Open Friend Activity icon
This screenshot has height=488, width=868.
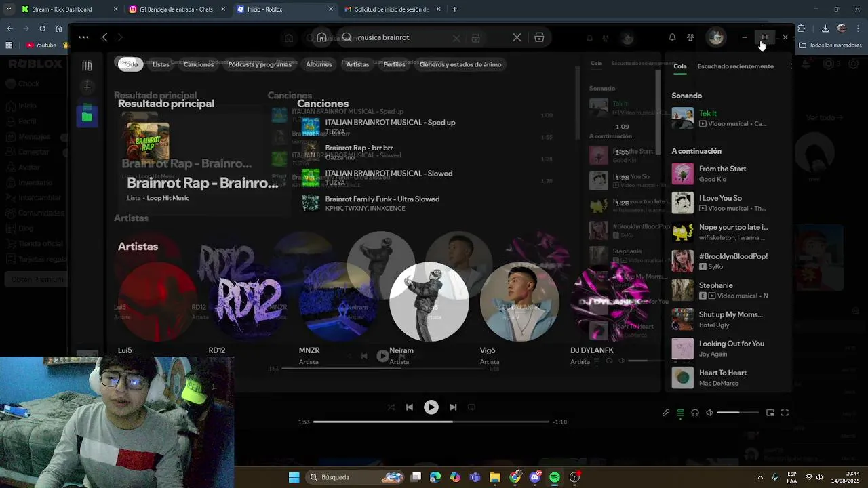(690, 37)
